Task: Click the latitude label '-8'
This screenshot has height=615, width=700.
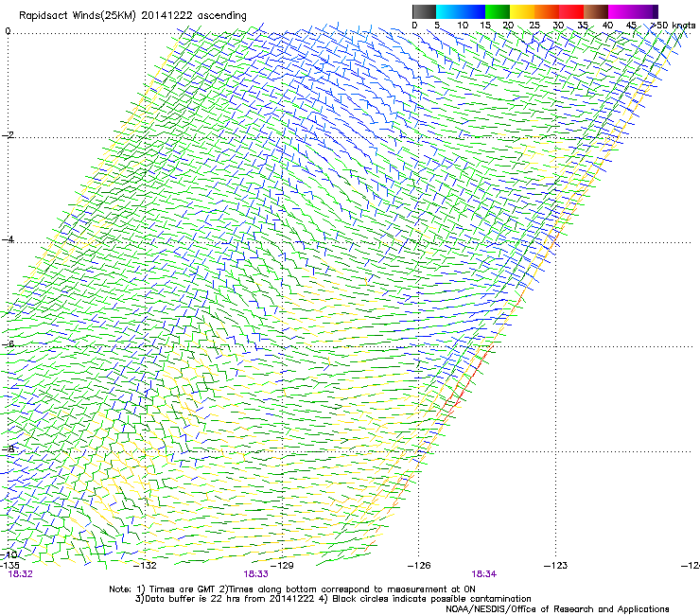Action: (x=8, y=448)
